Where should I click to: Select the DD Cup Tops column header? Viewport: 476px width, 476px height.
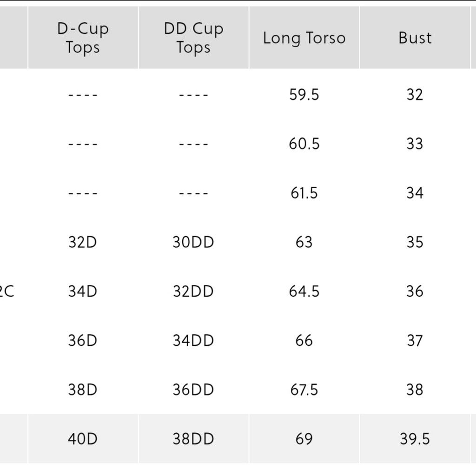194,38
